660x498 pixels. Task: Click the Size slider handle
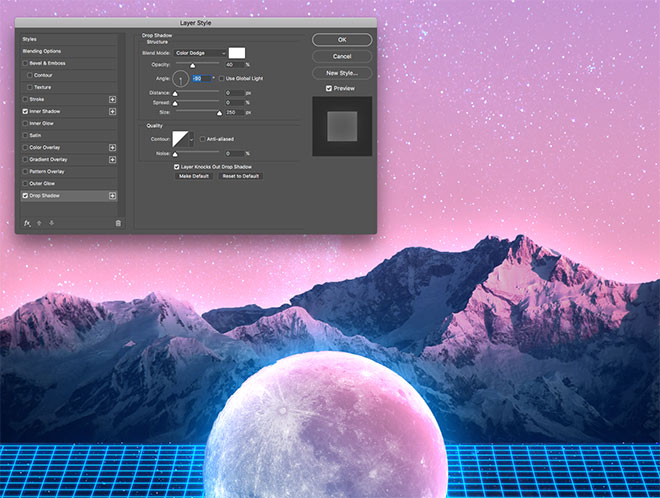(x=219, y=113)
